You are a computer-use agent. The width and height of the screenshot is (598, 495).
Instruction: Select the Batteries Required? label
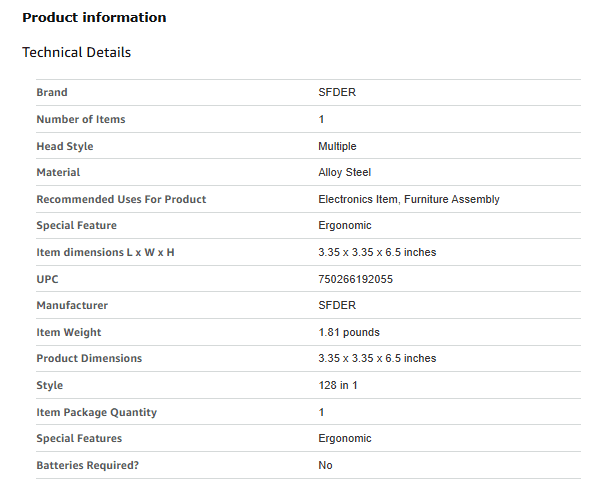(x=88, y=466)
